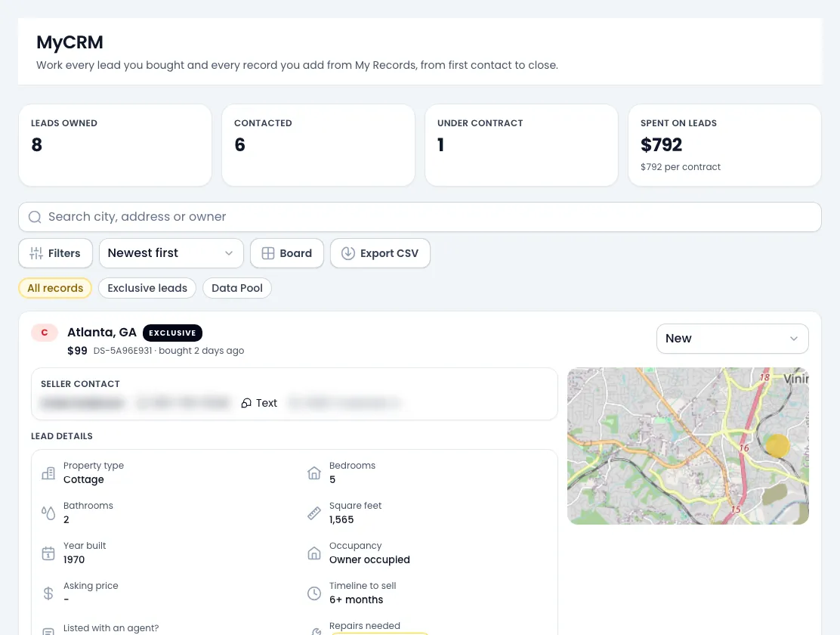Viewport: 840px width, 635px height.
Task: Click the Square feet ruler icon
Action: click(314, 513)
